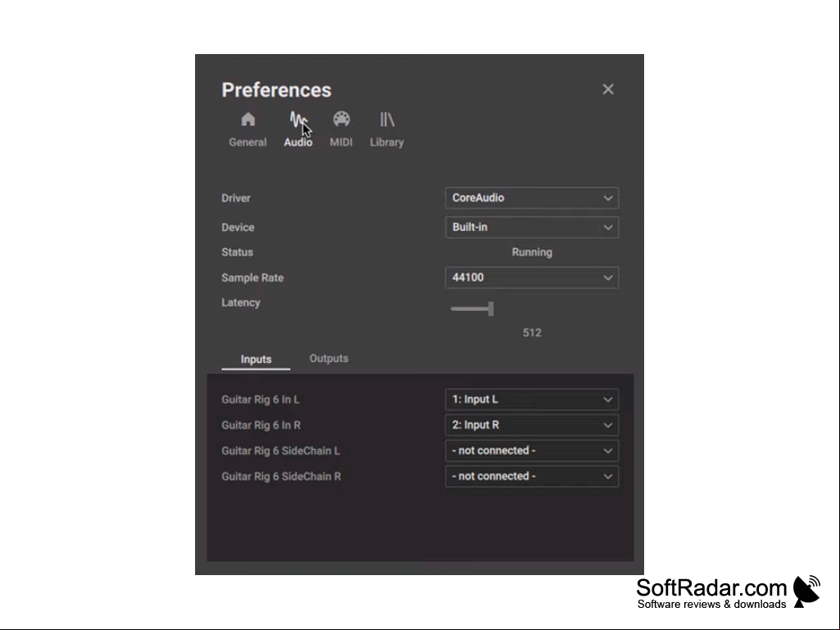Click the Preferences dialog title

click(276, 90)
